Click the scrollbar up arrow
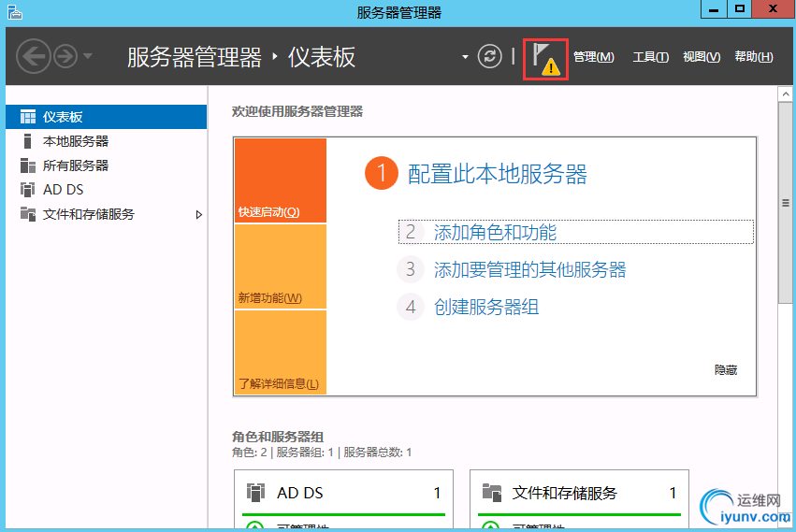 coord(786,93)
